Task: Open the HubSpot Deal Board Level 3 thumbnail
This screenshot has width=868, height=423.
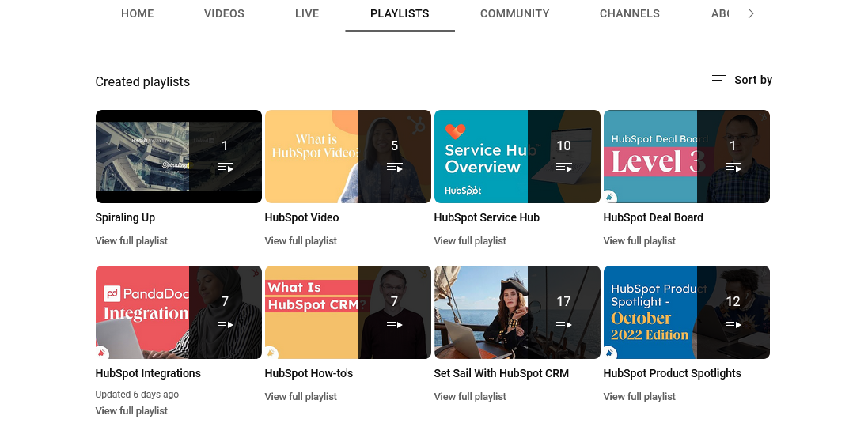Action: pos(687,157)
